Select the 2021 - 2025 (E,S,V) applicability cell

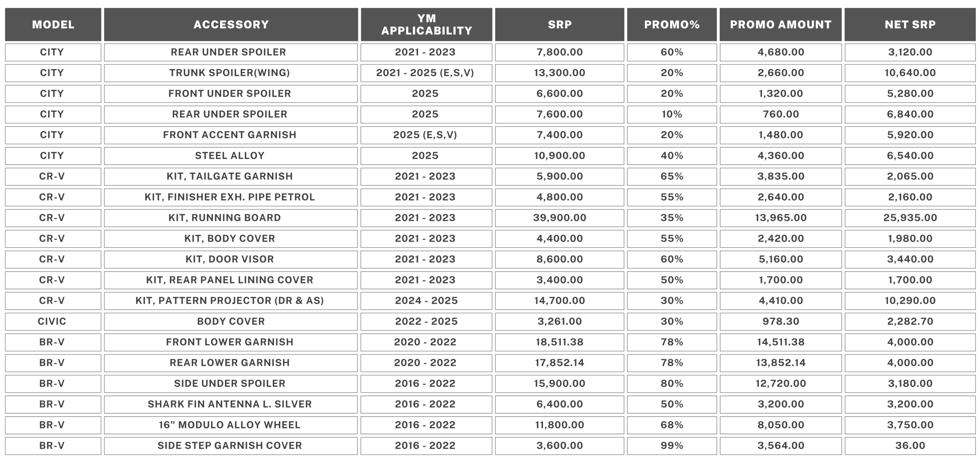426,73
